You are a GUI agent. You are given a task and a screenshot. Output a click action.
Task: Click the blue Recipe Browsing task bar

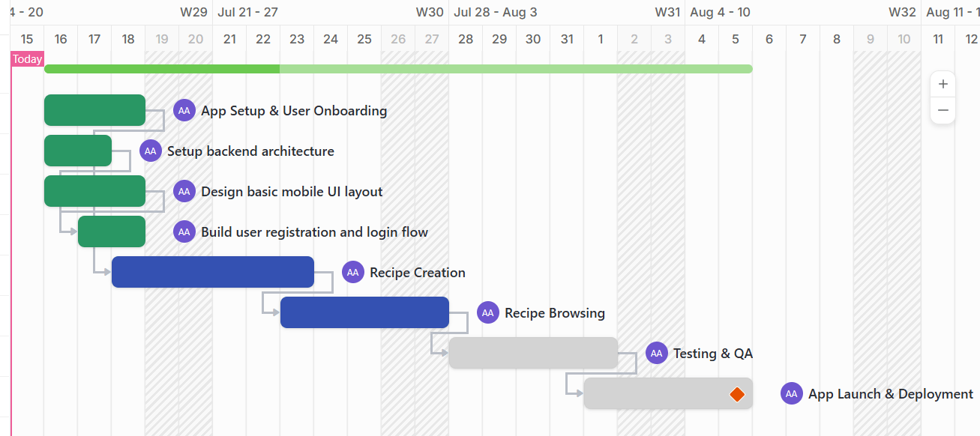[364, 312]
